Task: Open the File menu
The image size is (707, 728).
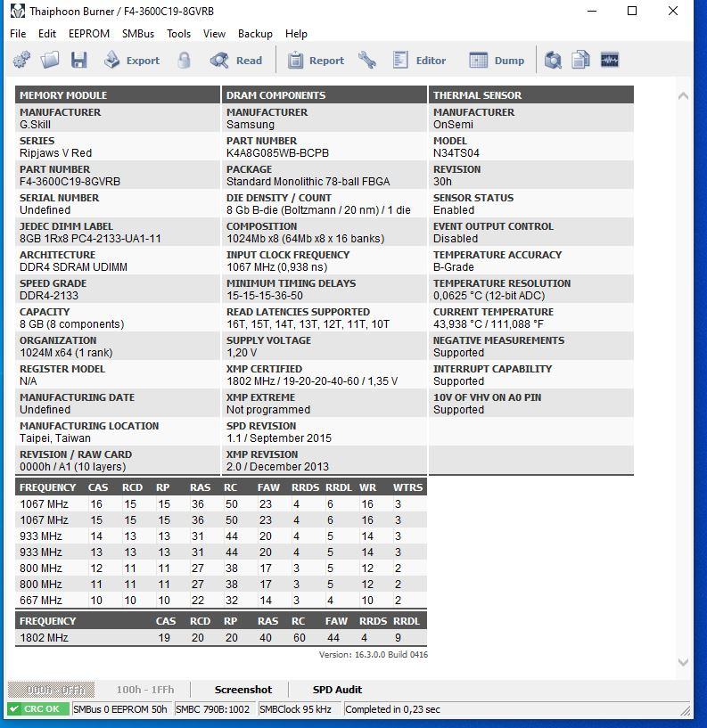Action: (x=18, y=34)
